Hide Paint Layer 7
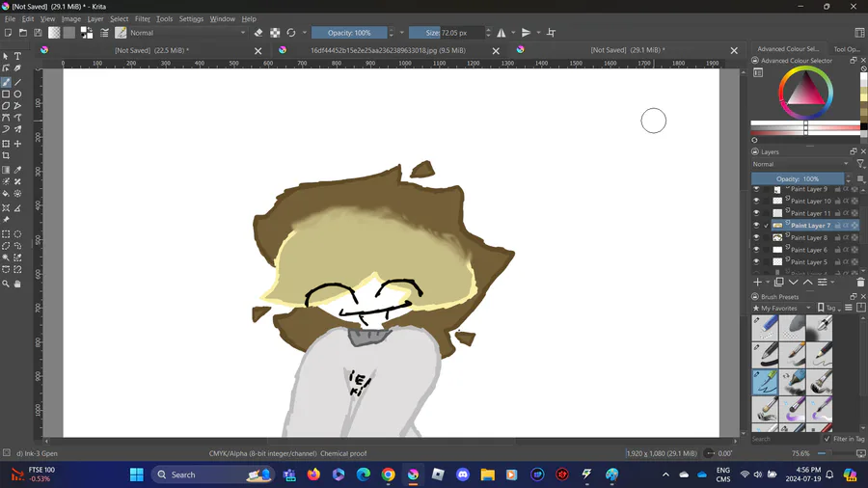Viewport: 868px width, 488px height. pyautogui.click(x=756, y=225)
